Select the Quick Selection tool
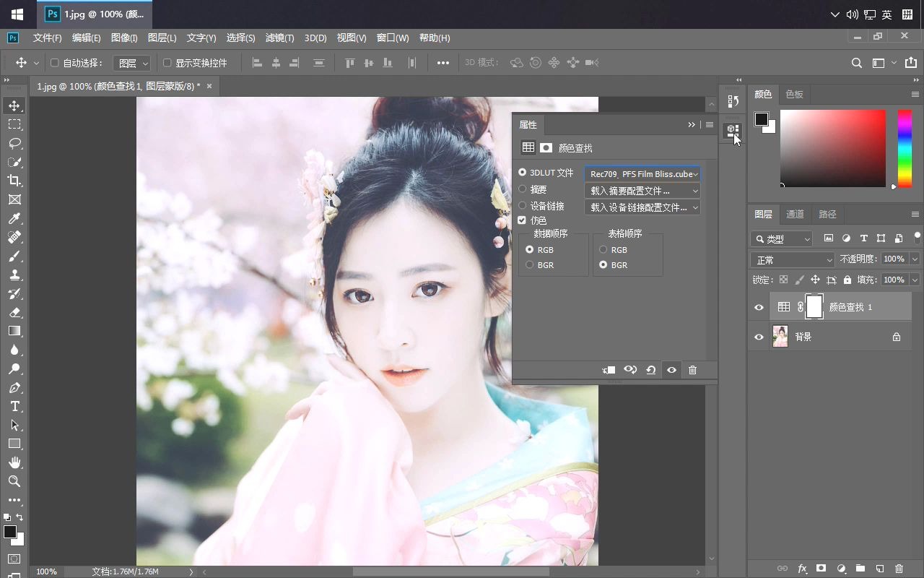Screen dimensions: 924x578 click(x=14, y=162)
